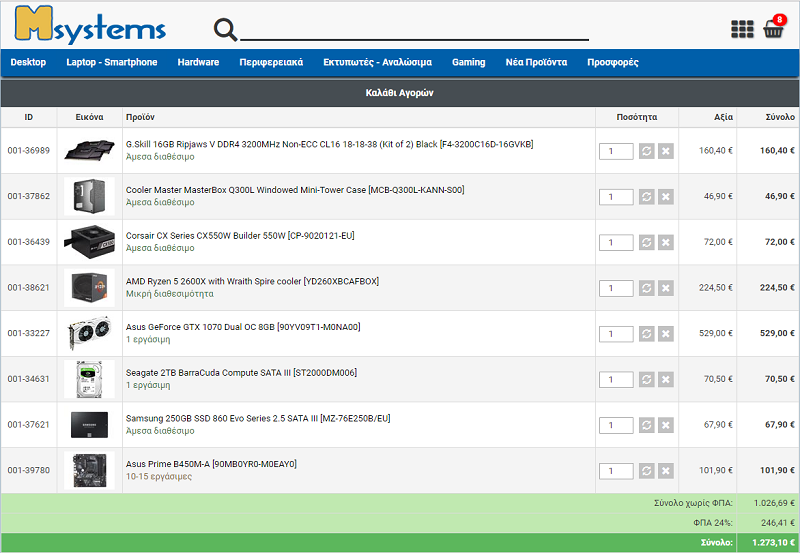Image resolution: width=800 pixels, height=553 pixels.
Task: Go to Προσφορές page
Action: coord(613,62)
